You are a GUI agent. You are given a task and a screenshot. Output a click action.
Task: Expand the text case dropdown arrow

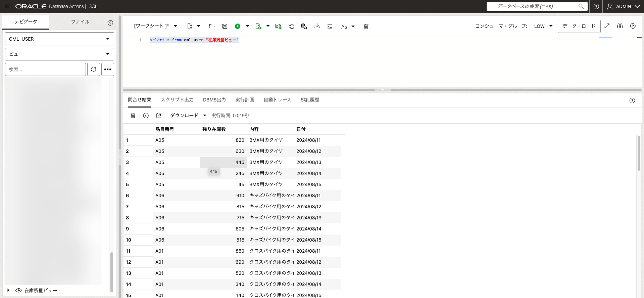(353, 26)
